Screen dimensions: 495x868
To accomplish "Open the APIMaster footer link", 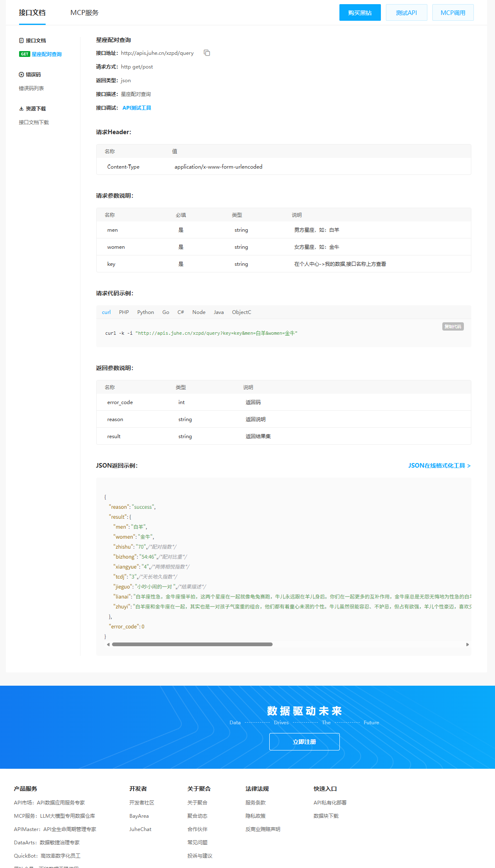I will [x=55, y=829].
